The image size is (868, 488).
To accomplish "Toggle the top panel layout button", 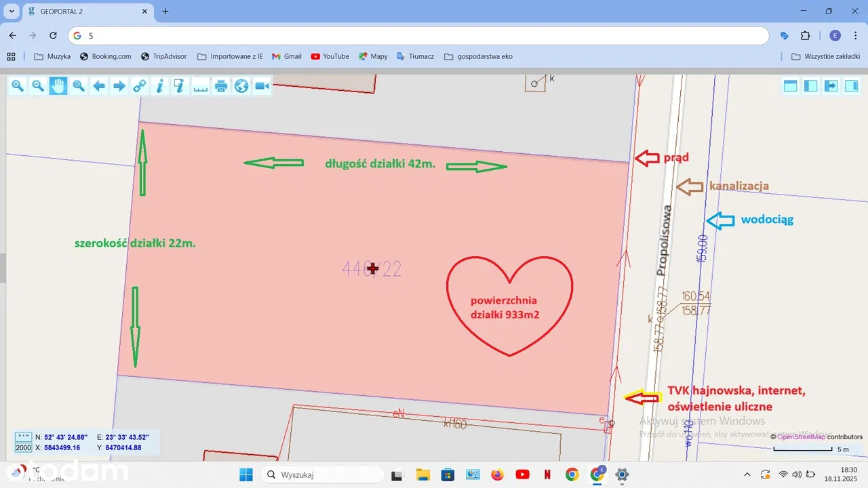I will (790, 85).
